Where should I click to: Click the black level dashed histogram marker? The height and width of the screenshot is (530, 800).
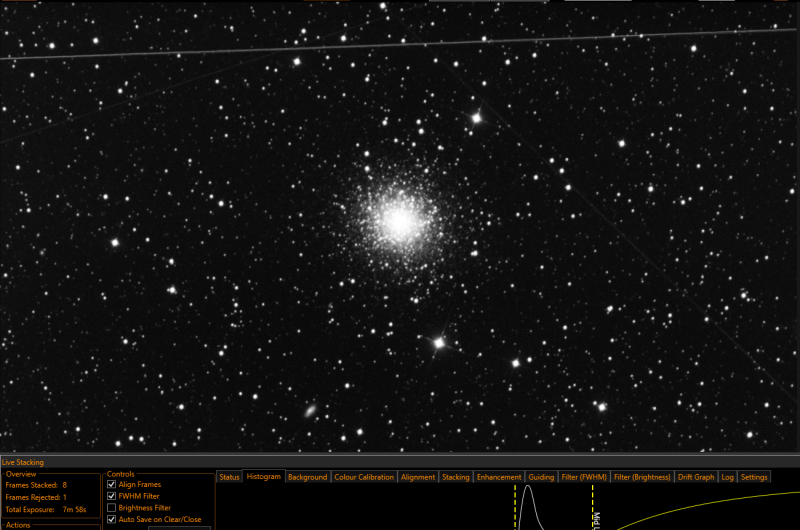515,508
